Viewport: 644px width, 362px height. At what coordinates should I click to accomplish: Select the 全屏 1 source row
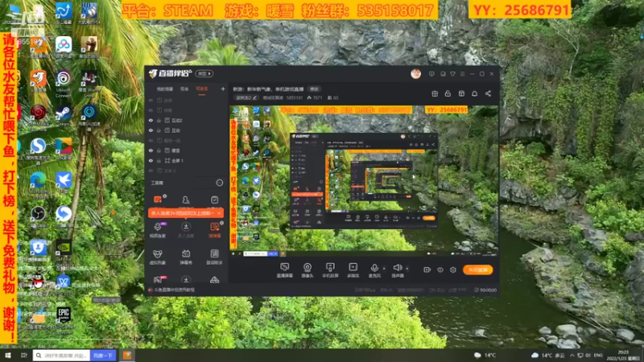(187, 160)
